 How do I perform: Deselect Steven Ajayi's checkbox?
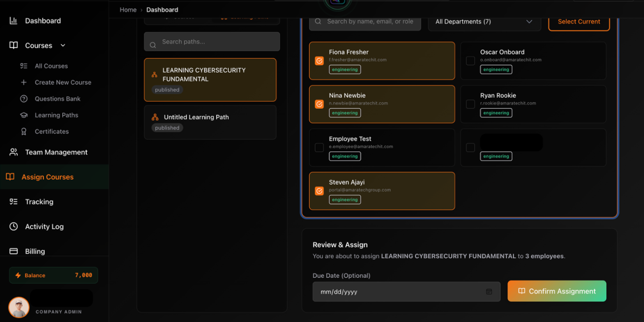320,191
